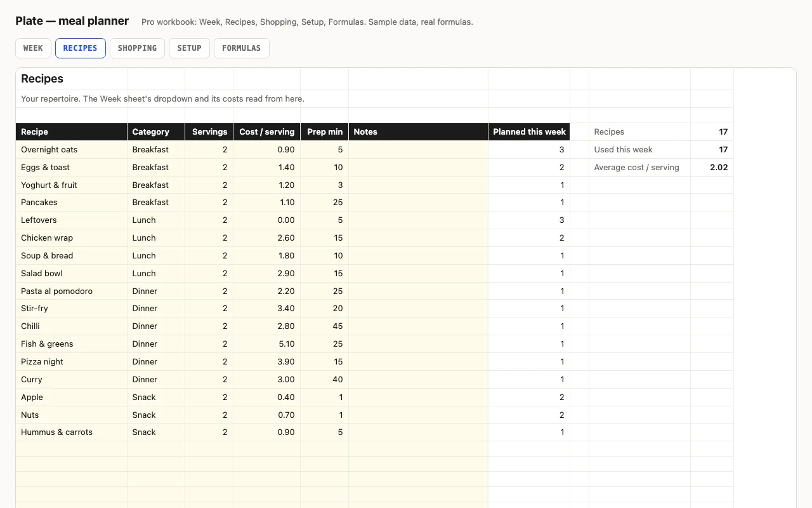Click the Category column header
Screen dimensions: 812x508
pos(156,132)
